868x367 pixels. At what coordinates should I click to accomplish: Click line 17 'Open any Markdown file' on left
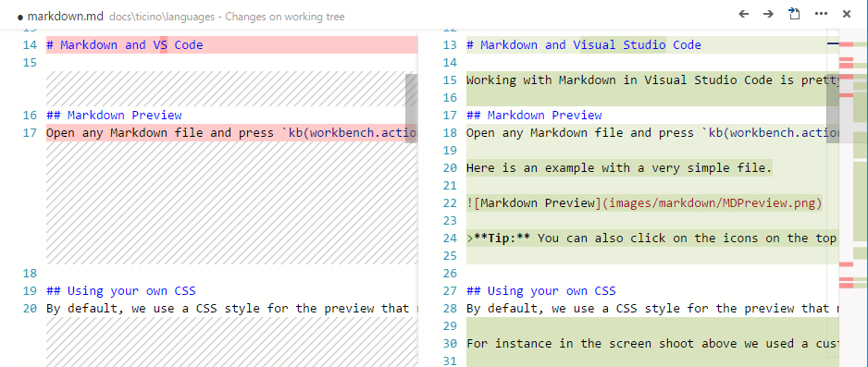pos(231,132)
